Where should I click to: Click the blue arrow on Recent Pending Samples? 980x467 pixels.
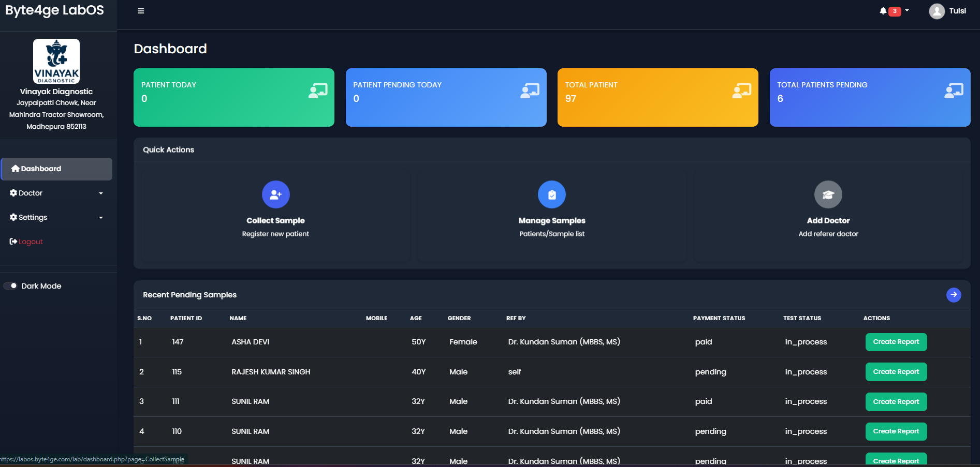954,295
